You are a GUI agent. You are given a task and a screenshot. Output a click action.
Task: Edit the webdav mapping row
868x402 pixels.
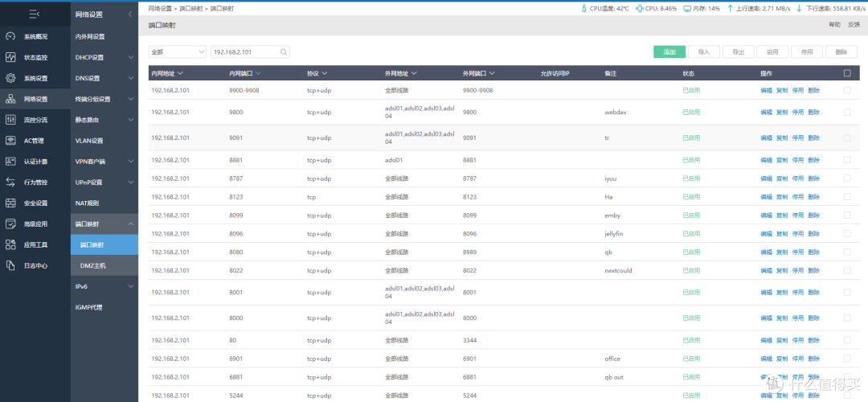[766, 113]
